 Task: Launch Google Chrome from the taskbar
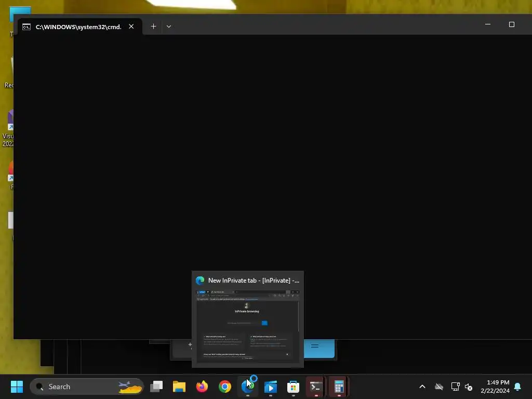coord(224,387)
